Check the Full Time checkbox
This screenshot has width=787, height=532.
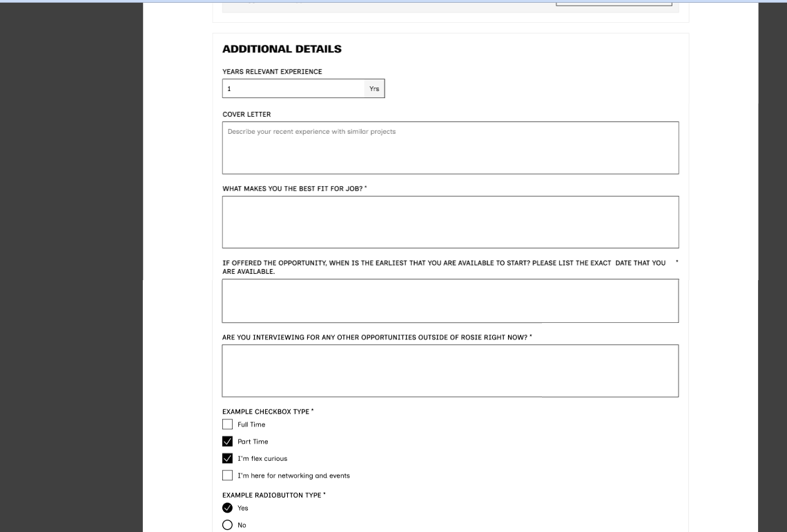coord(227,424)
